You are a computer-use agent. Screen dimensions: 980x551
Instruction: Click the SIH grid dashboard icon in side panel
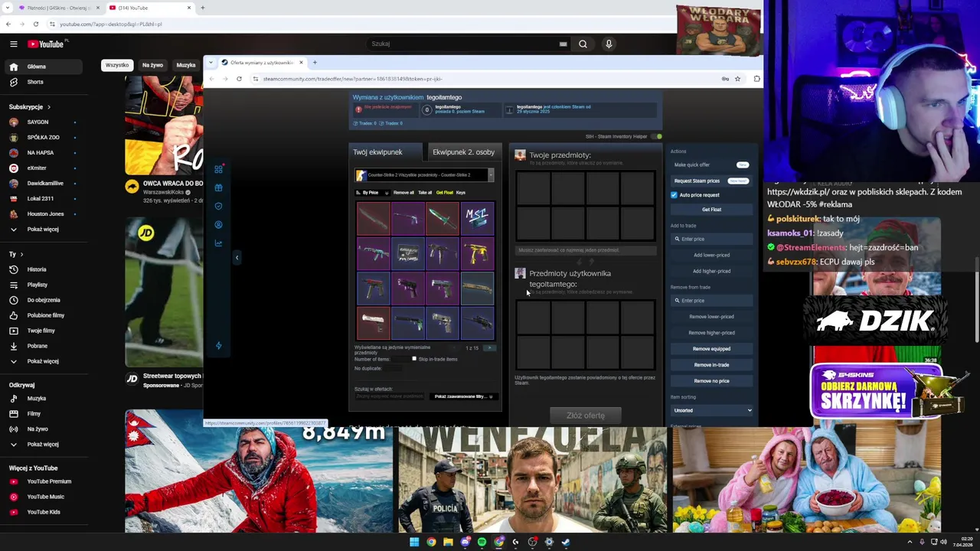218,169
